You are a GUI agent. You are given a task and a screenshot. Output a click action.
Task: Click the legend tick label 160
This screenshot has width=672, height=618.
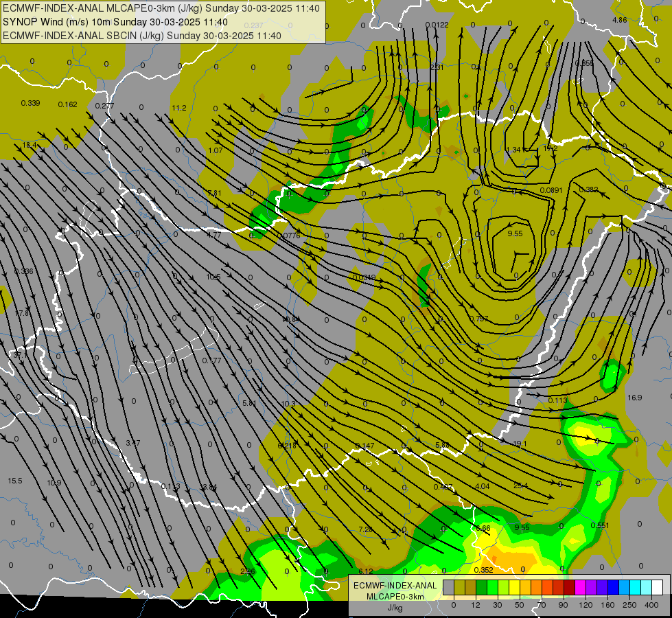(607, 605)
